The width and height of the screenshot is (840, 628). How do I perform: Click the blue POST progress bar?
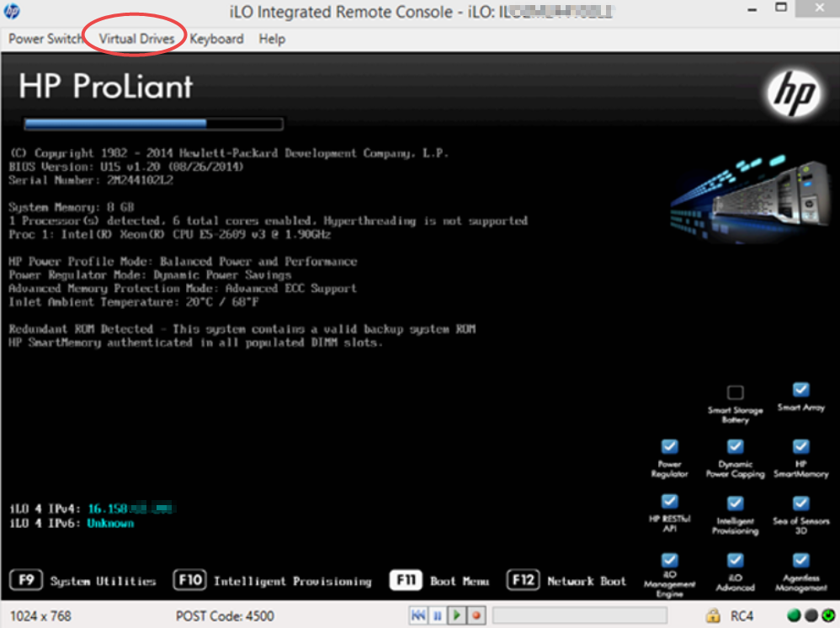[153, 124]
